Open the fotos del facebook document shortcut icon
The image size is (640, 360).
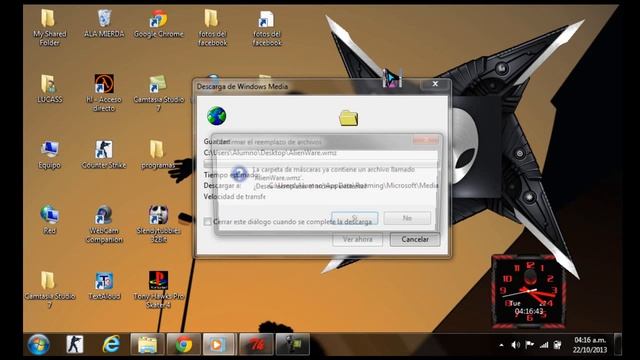(x=267, y=28)
